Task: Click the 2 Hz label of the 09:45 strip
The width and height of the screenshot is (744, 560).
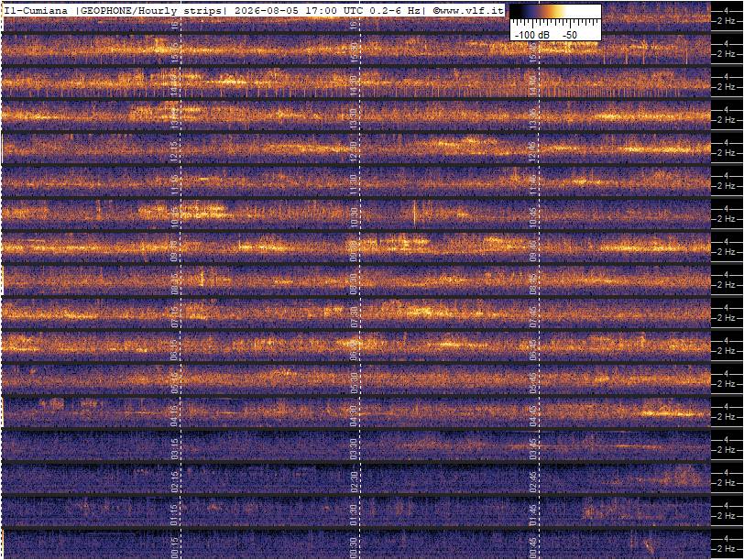Action: (726, 252)
